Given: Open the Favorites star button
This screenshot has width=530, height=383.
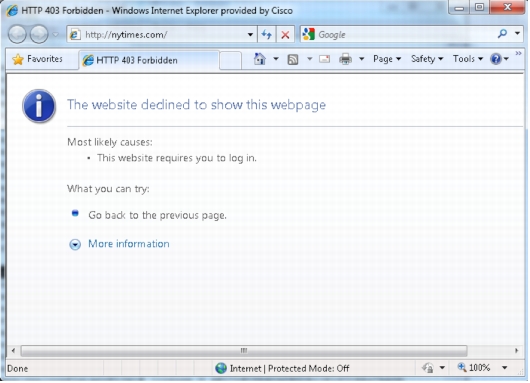Looking at the screenshot, I should coord(38,59).
